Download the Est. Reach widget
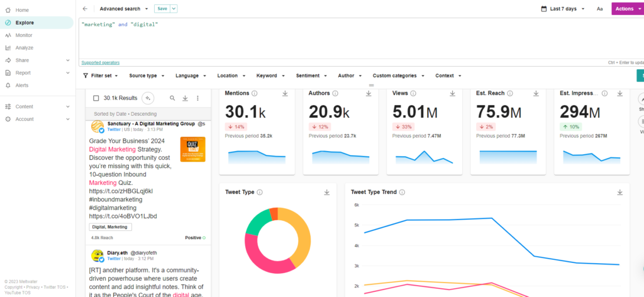 pos(536,94)
